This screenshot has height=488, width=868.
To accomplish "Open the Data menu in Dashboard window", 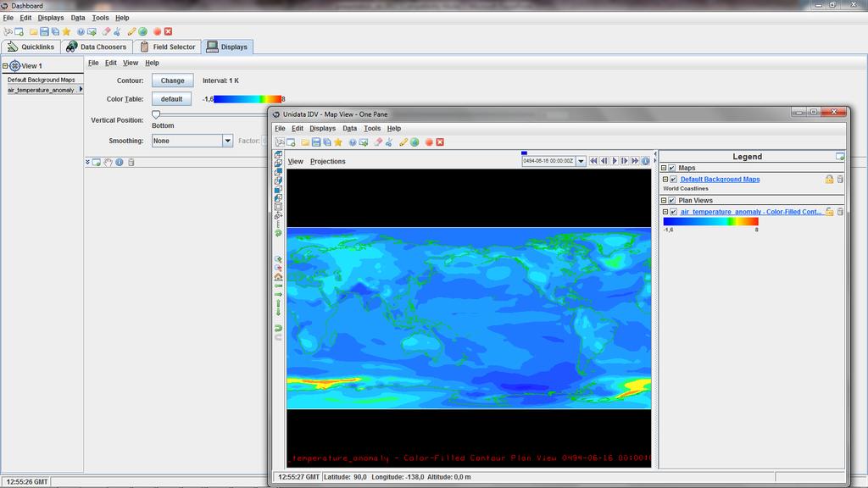I will click(77, 18).
